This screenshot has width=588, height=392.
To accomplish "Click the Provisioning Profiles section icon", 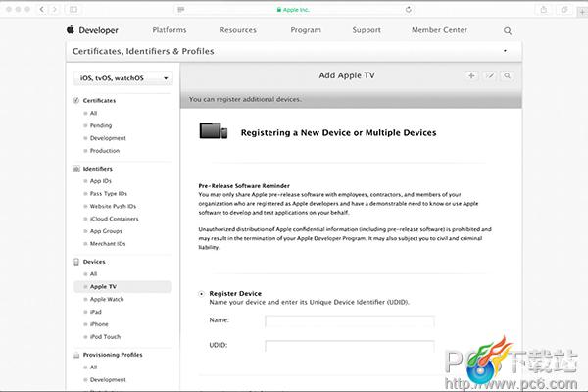I will coord(76,355).
